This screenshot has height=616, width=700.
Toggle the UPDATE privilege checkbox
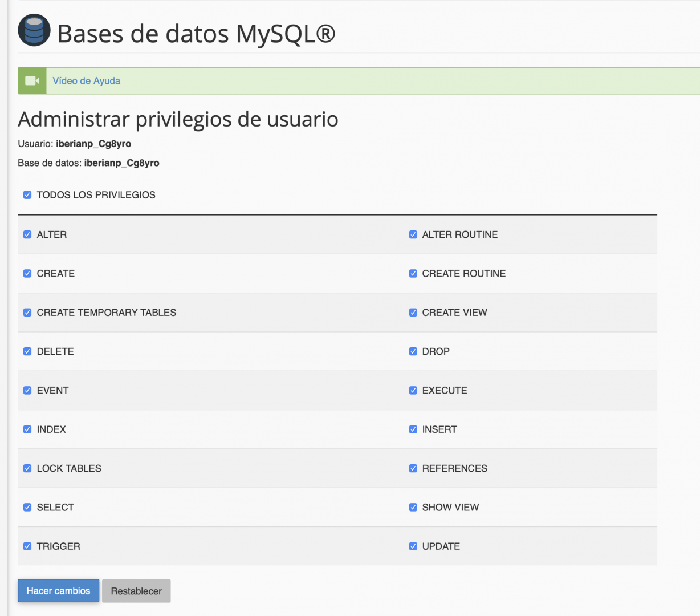tap(413, 546)
